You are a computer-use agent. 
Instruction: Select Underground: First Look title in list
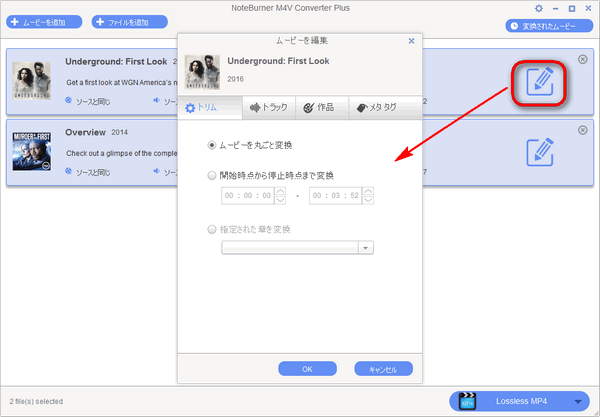[116, 62]
